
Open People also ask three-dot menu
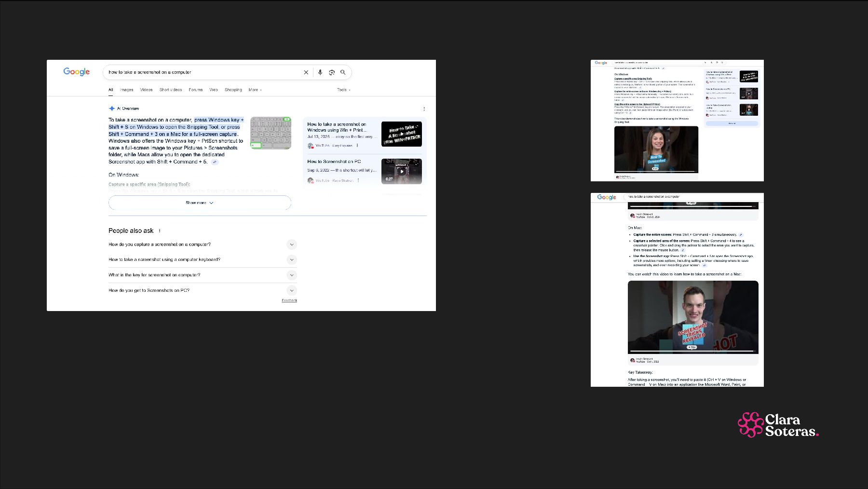pos(160,231)
